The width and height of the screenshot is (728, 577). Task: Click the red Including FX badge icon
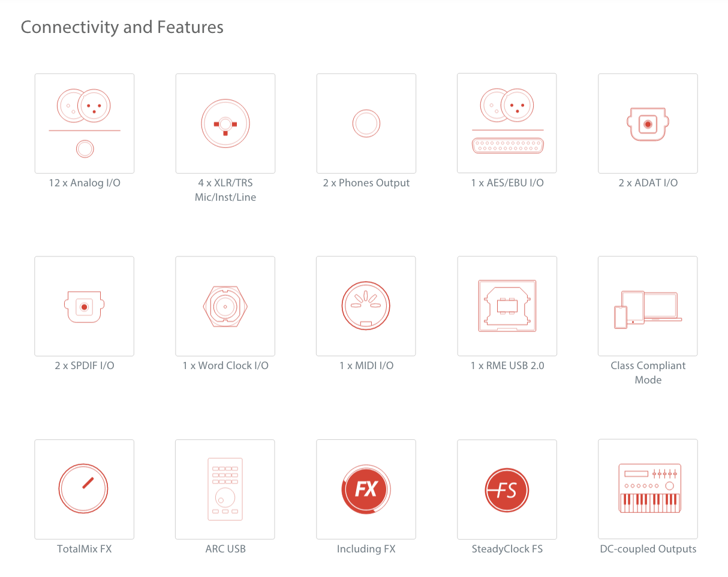[x=366, y=490]
